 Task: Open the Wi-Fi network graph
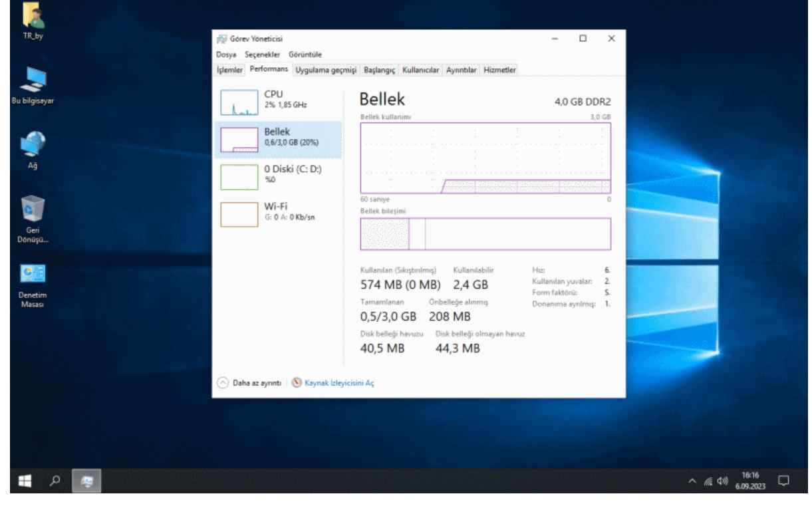[x=238, y=215]
